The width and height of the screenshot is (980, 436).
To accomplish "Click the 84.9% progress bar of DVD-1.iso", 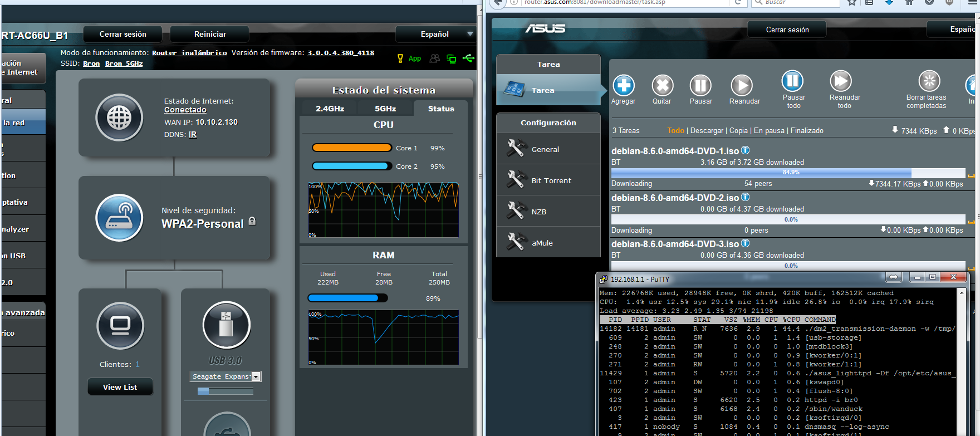I will point(788,173).
